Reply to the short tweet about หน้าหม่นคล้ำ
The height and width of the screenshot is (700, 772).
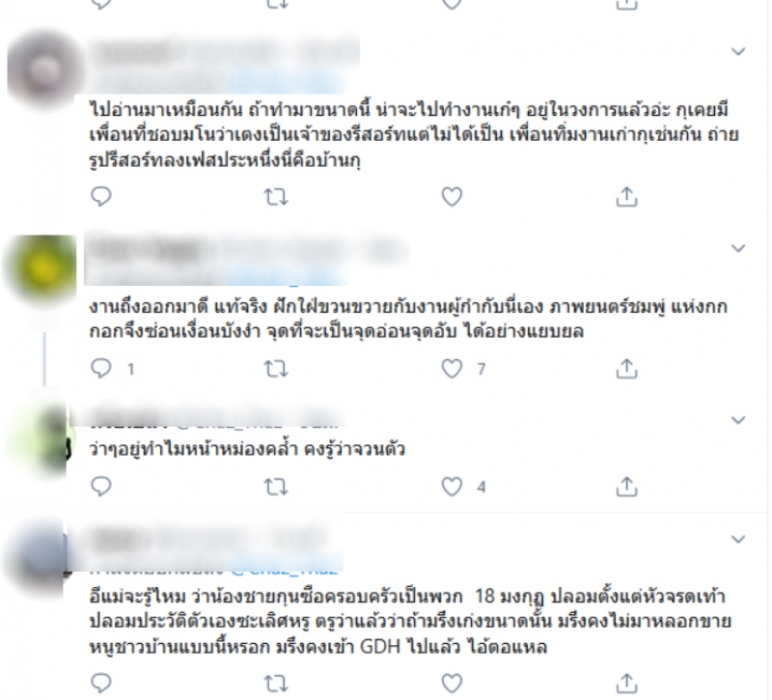click(x=101, y=487)
